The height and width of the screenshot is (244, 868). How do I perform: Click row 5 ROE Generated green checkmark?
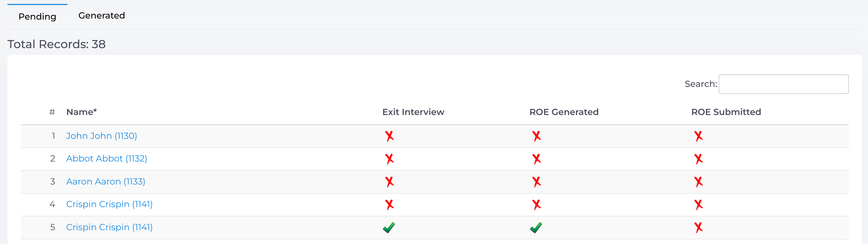click(x=536, y=228)
